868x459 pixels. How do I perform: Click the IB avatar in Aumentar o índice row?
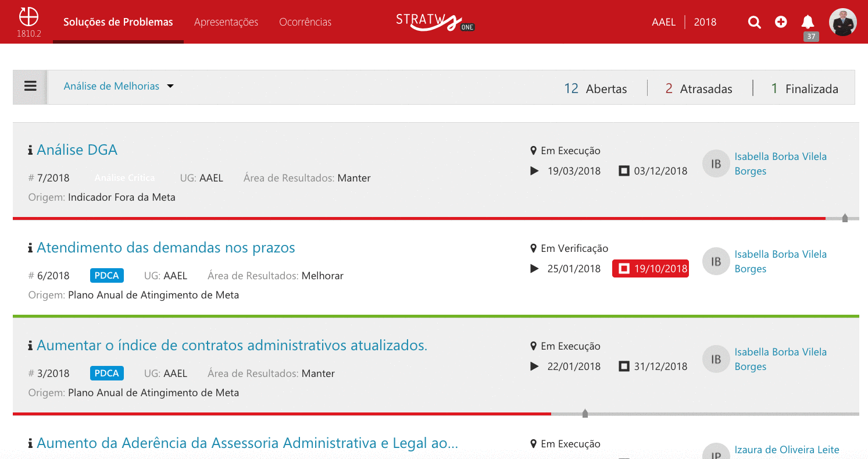(716, 359)
